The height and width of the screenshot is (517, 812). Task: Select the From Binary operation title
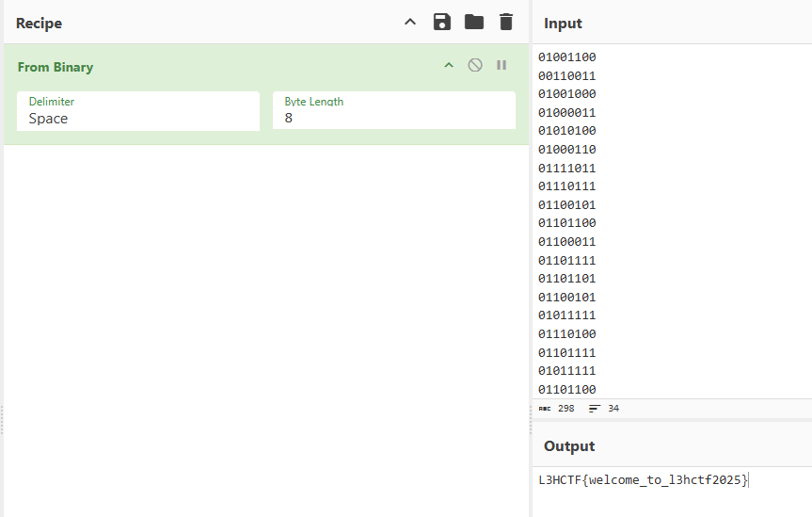56,68
